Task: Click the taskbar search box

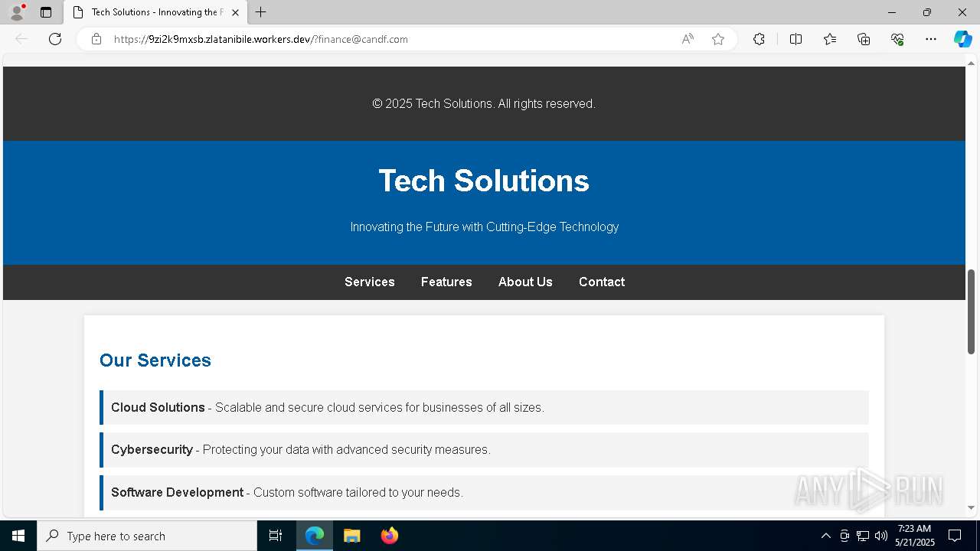Action: click(147, 536)
